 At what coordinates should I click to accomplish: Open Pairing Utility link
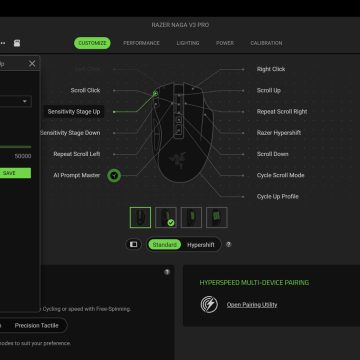[x=252, y=305]
